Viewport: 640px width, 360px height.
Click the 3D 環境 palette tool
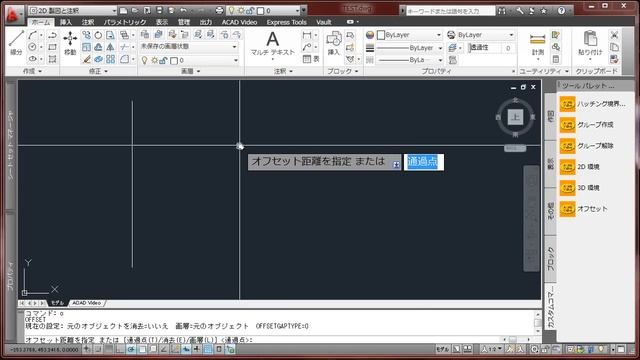[x=580, y=188]
